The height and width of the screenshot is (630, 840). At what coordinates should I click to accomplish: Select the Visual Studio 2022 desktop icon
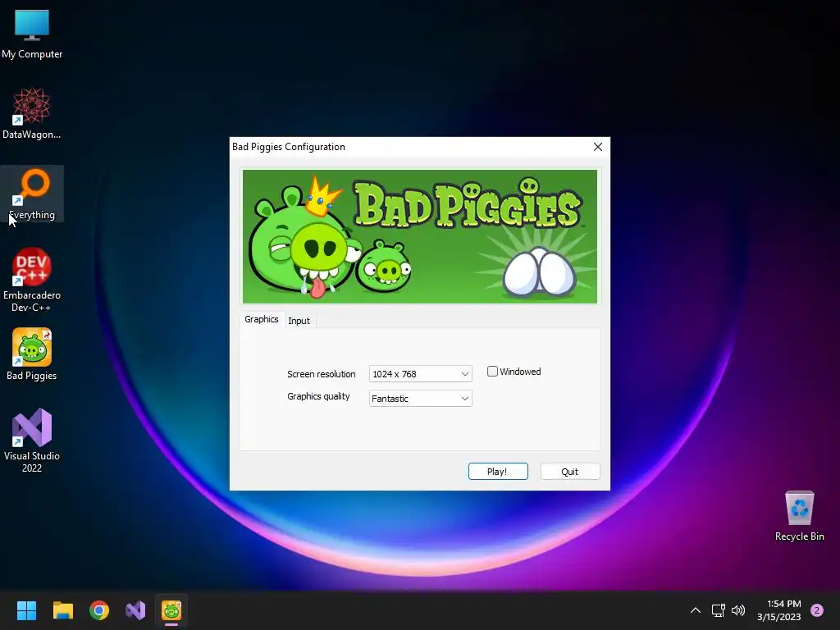(x=32, y=440)
